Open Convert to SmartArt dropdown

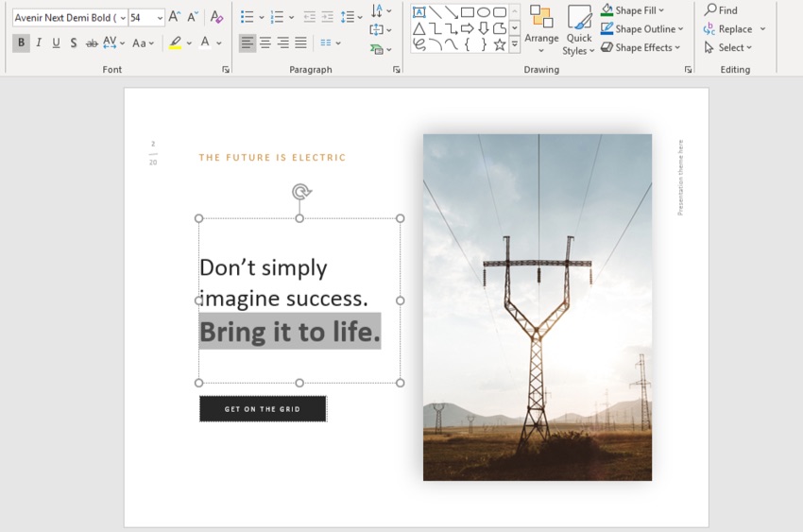[381, 49]
